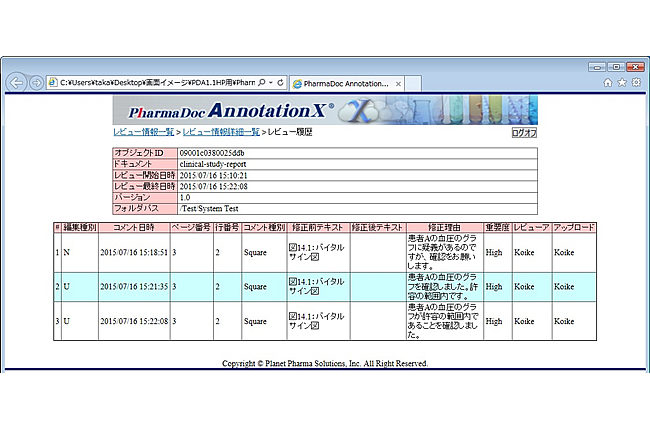Viewport: 650px width, 430px height.
Task: Select the PharmaDoc Annotation tab
Action: (346, 84)
